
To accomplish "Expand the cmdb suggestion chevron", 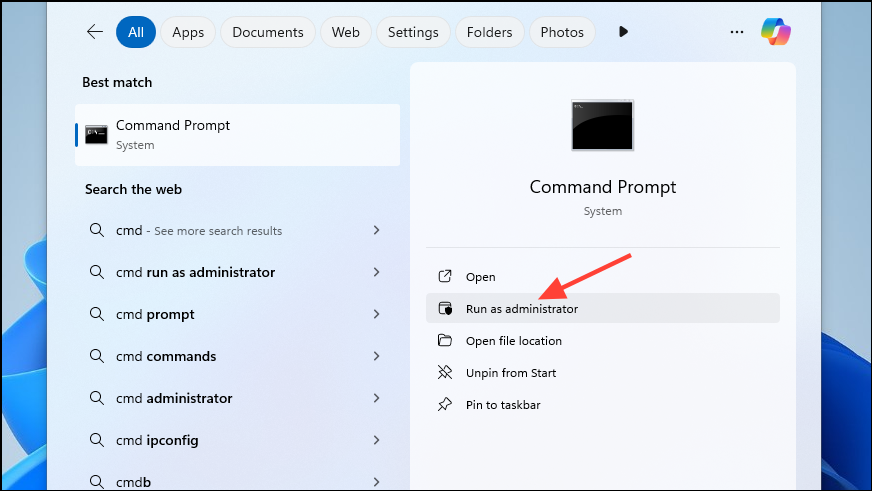I will tap(376, 482).
